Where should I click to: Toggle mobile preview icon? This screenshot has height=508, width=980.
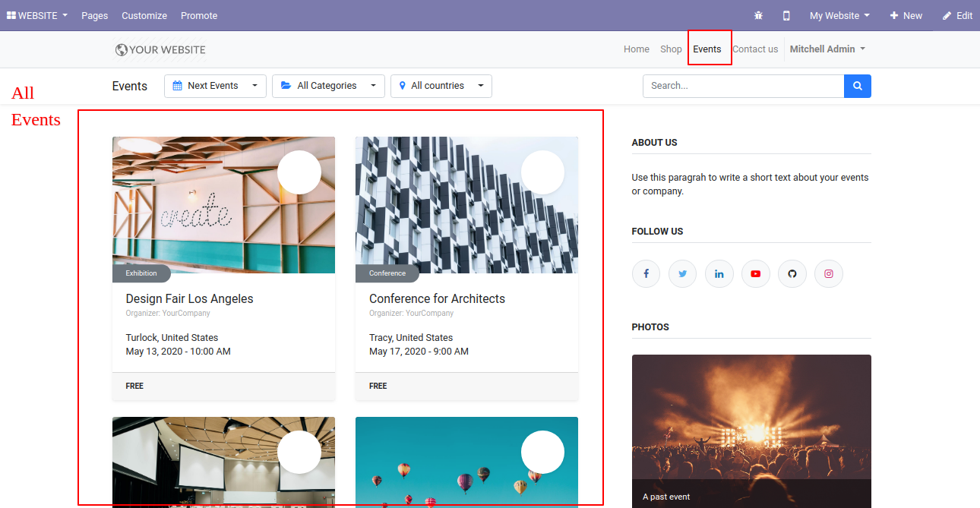tap(786, 15)
